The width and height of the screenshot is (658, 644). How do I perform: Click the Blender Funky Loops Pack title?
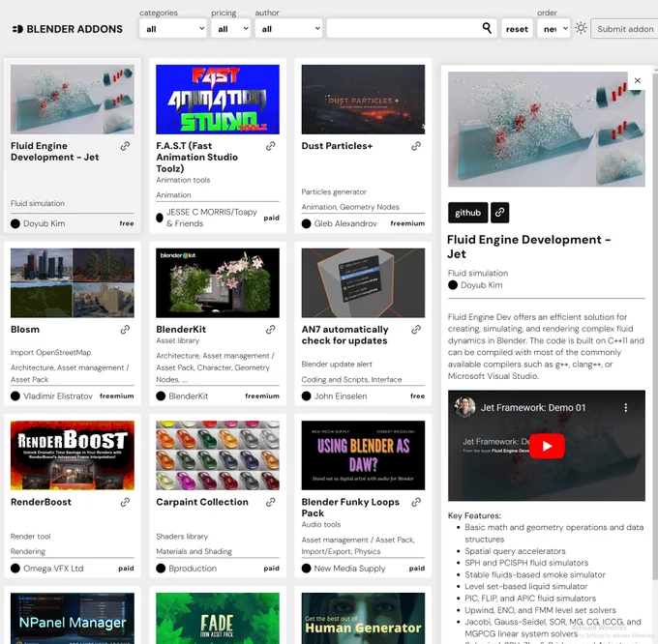pos(350,508)
